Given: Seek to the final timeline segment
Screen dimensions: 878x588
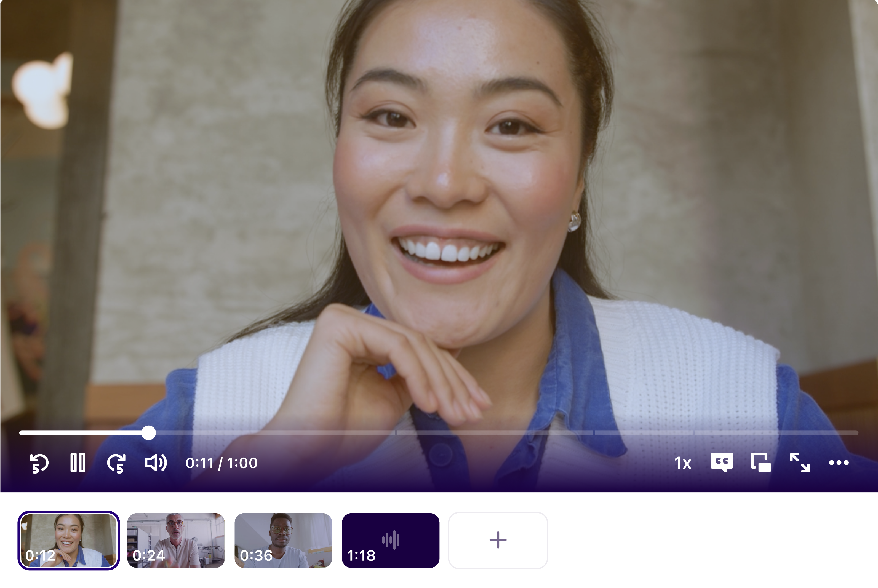Looking at the screenshot, I should point(776,433).
